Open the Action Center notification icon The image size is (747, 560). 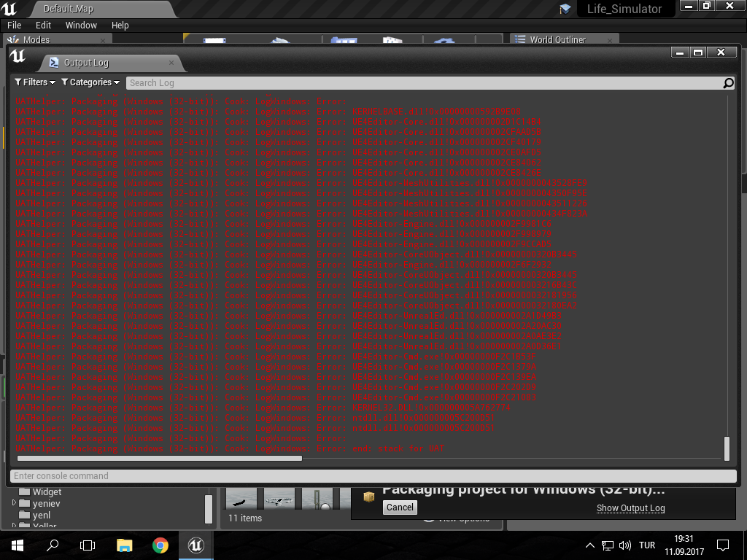click(723, 545)
